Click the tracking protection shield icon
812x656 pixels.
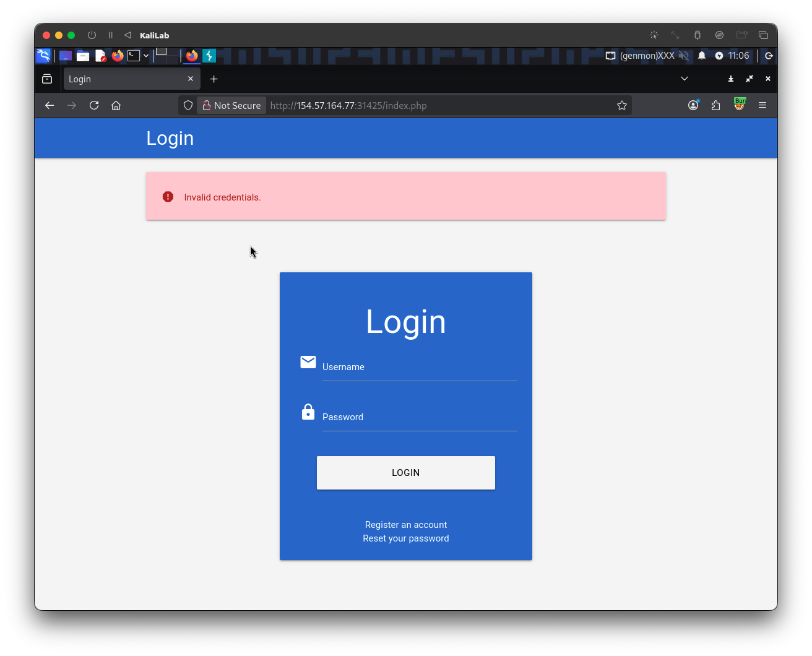(188, 105)
